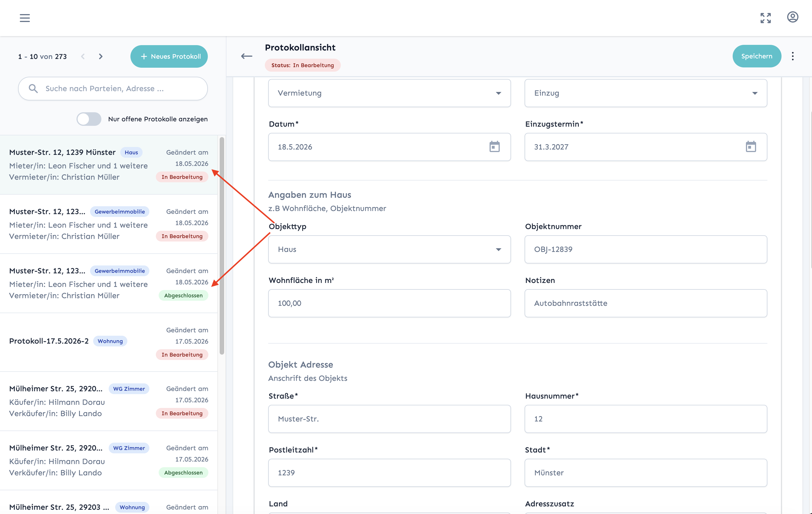Open the user account icon
The image size is (812, 514).
[793, 17]
